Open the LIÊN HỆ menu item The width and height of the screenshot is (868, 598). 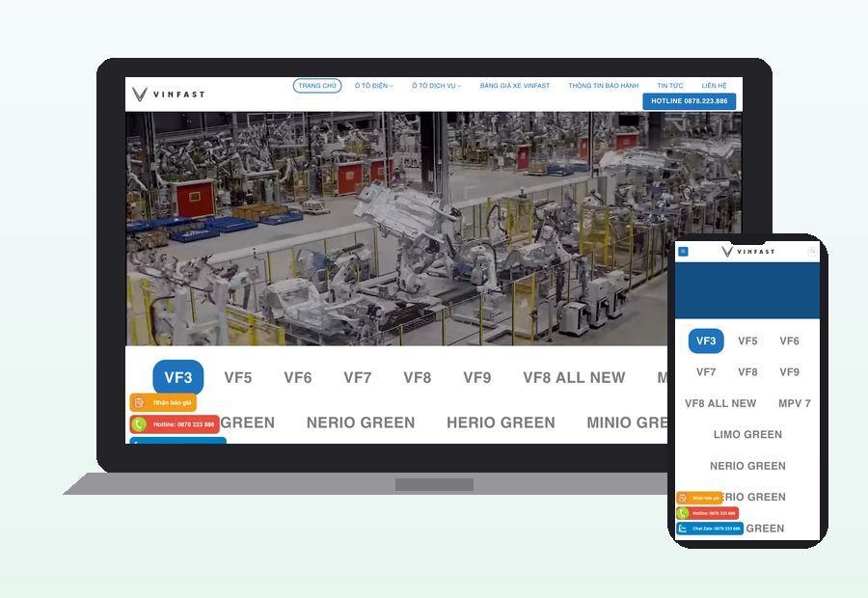pos(714,86)
